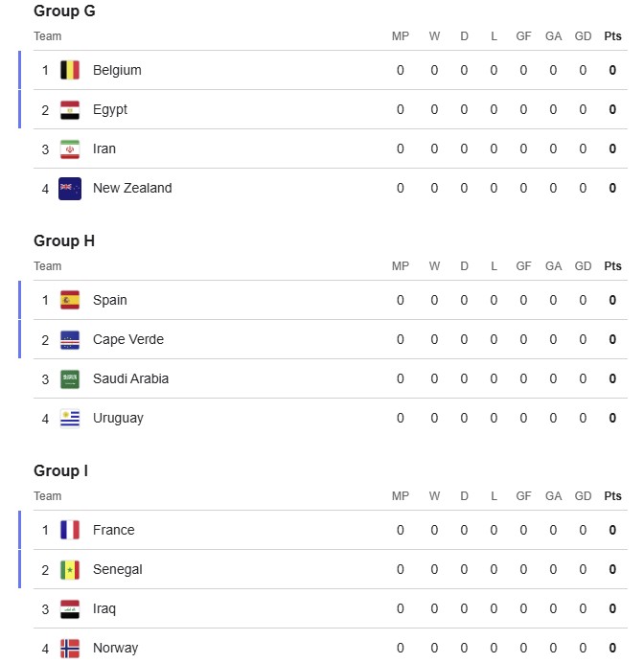Click the Spain flag icon

70,300
